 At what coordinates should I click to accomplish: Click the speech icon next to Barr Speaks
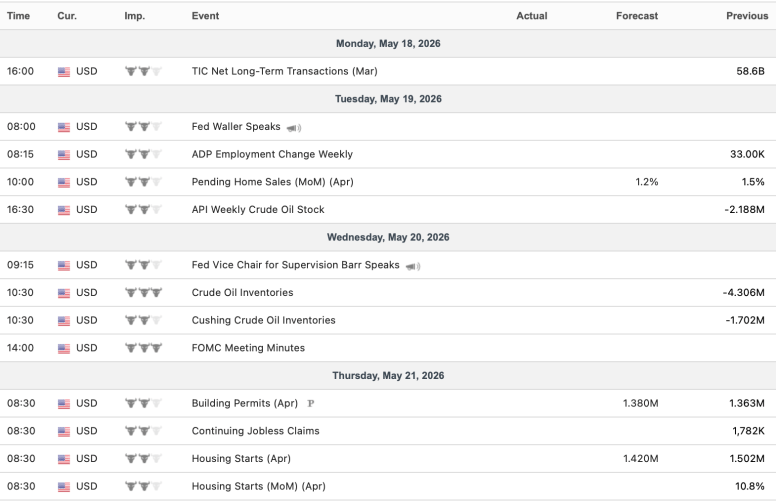412,266
